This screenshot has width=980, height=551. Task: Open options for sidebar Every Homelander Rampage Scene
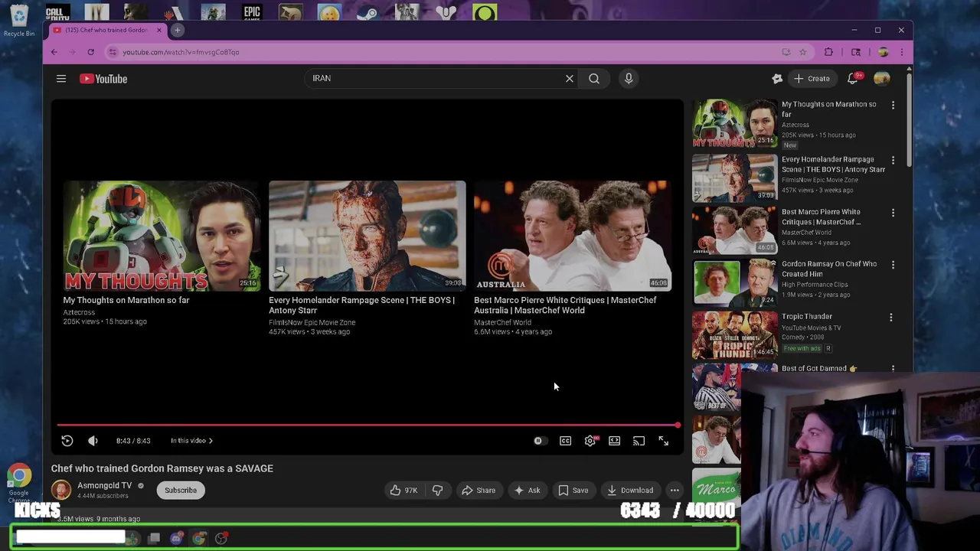point(893,160)
